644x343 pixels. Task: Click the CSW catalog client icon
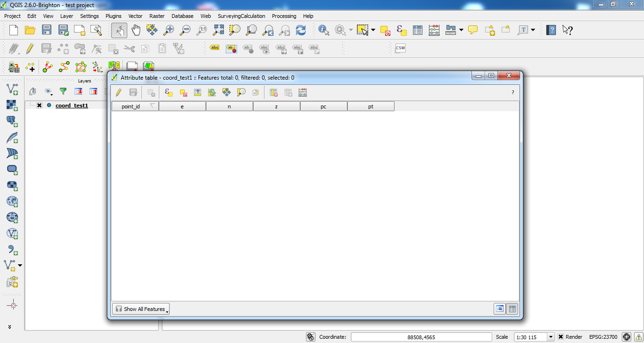400,48
